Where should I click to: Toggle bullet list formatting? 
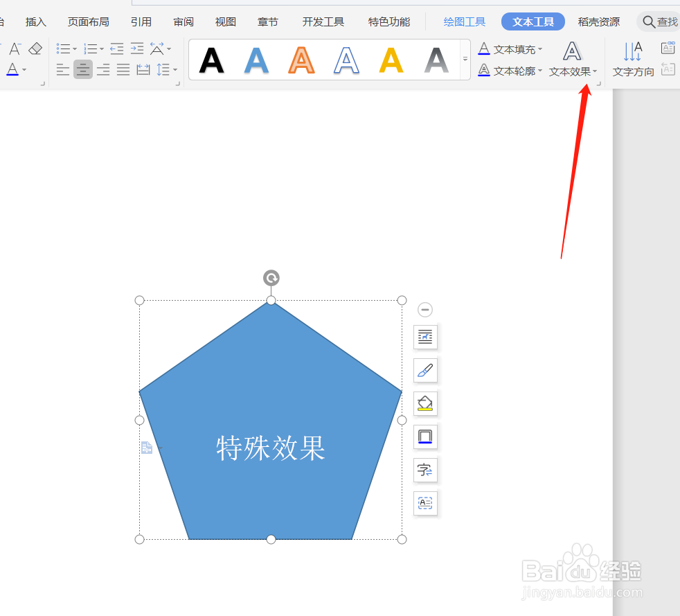(x=64, y=49)
